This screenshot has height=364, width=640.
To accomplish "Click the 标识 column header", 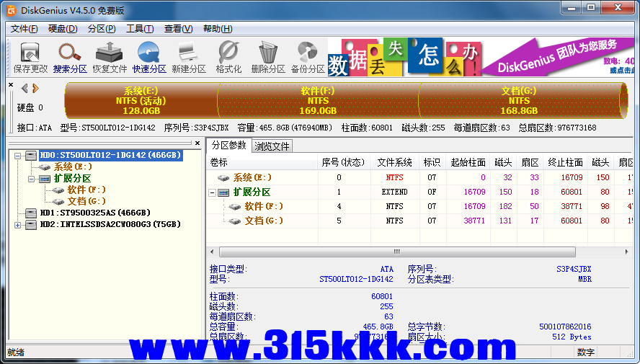I will 432,162.
